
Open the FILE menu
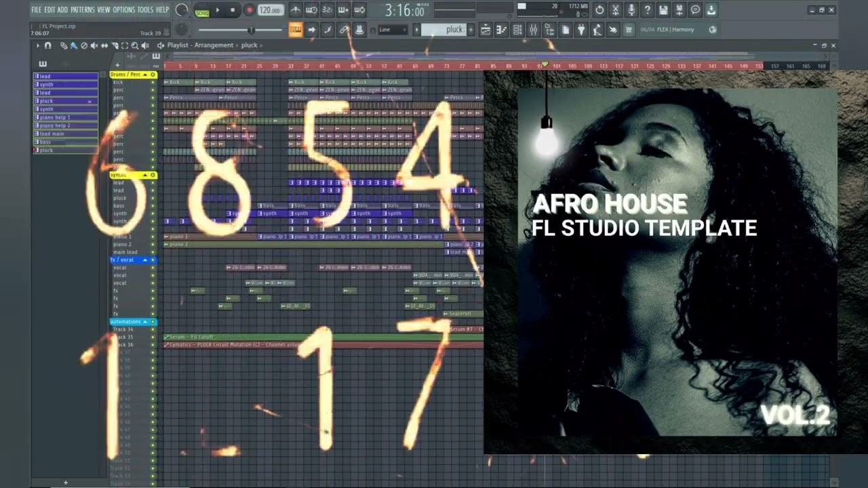point(37,9)
